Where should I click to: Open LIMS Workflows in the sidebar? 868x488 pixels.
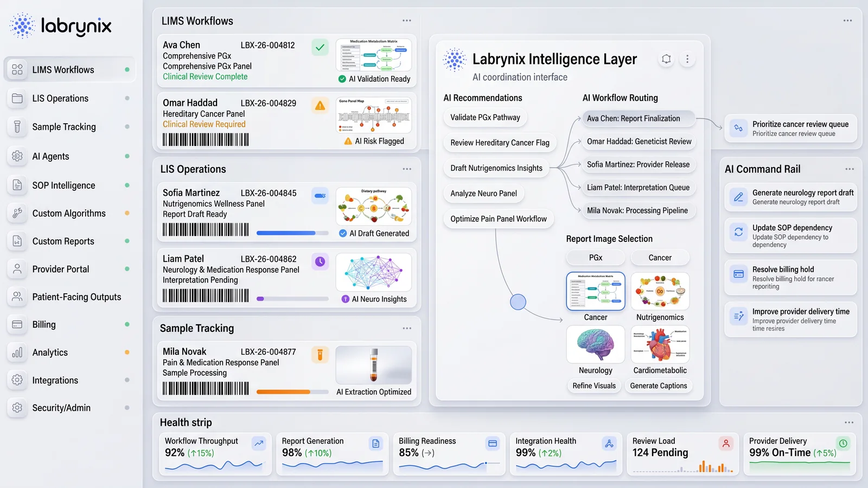click(69, 69)
